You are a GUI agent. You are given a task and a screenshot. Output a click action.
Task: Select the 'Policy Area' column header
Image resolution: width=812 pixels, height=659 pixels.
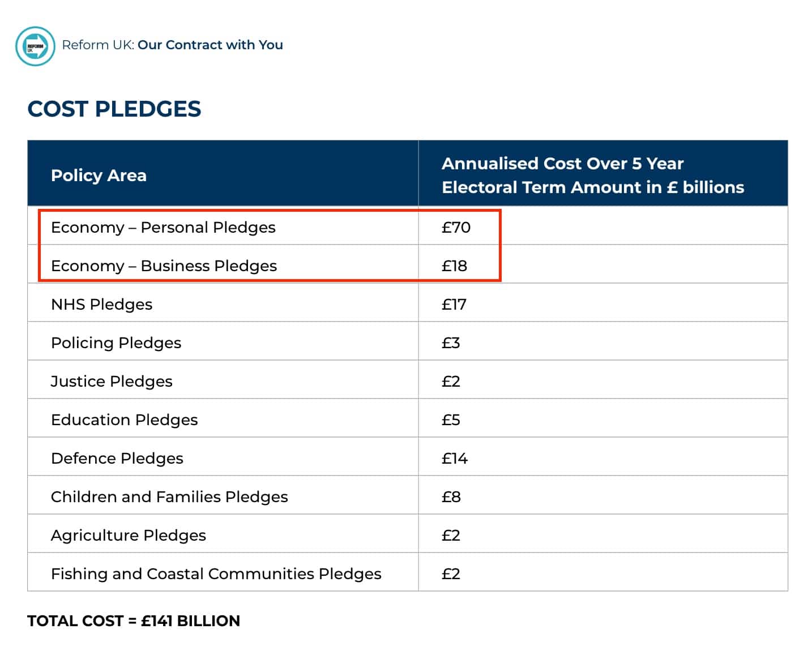[99, 176]
